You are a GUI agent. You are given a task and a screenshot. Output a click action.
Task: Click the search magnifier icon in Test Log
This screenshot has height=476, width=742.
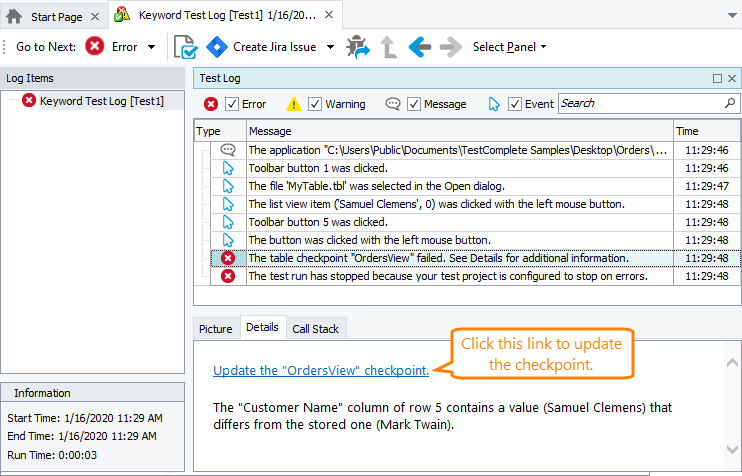pos(730,103)
